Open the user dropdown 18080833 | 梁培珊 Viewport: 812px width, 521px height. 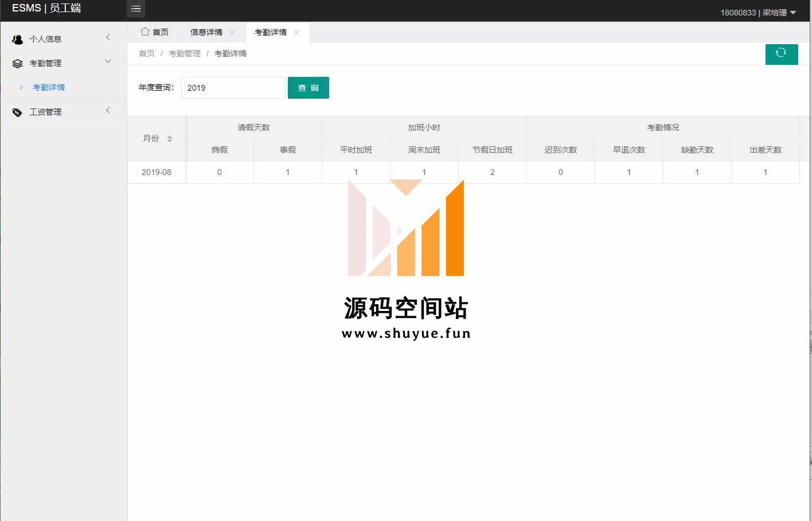coord(758,13)
